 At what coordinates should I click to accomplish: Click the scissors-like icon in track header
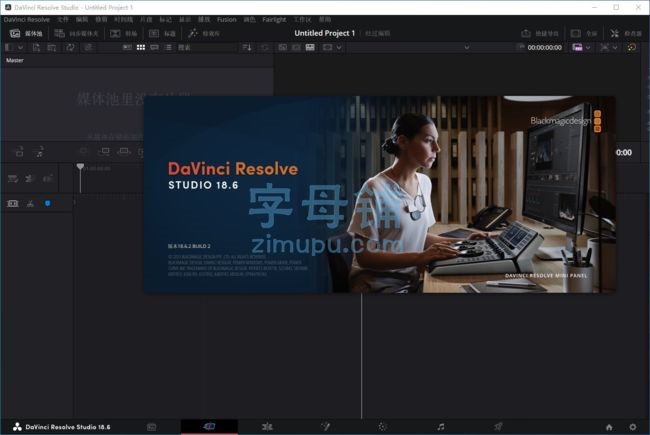click(30, 204)
